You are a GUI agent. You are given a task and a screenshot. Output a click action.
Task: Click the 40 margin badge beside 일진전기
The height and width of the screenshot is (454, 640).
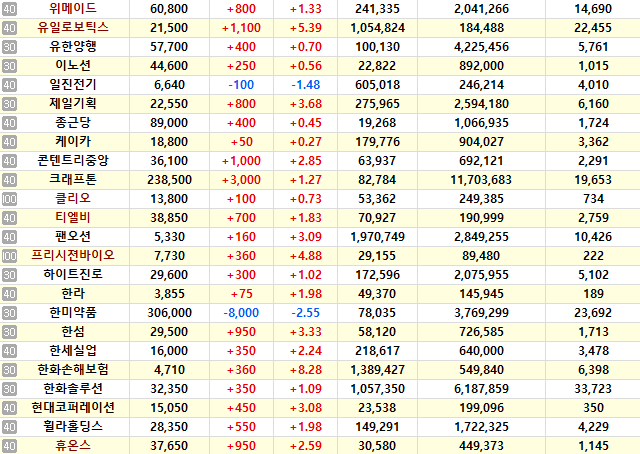pos(9,85)
